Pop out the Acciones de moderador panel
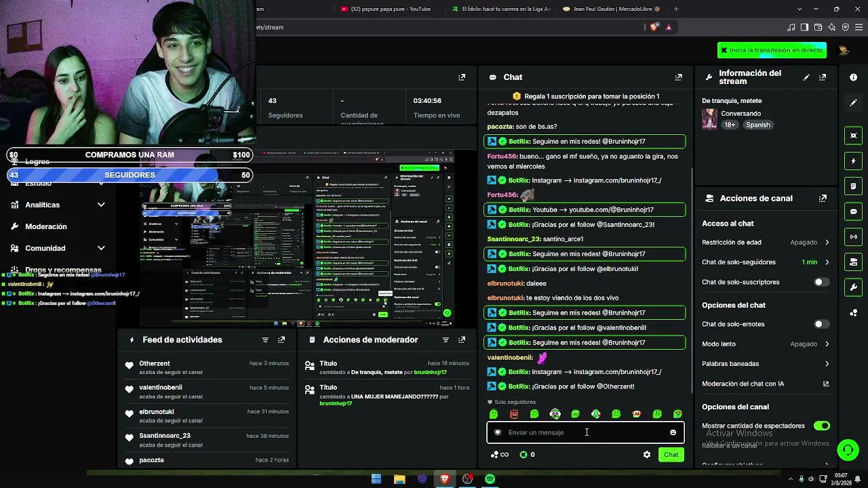This screenshot has width=868, height=488. tap(462, 340)
